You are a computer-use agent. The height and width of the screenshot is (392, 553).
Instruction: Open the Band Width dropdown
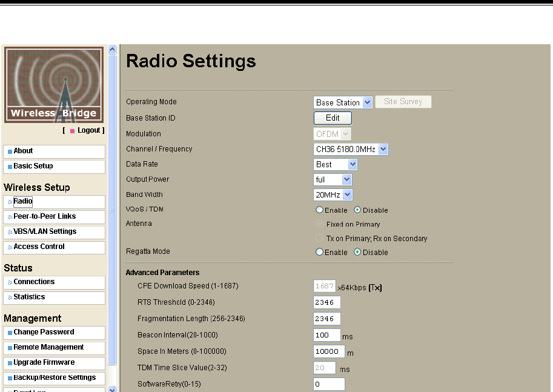[333, 194]
